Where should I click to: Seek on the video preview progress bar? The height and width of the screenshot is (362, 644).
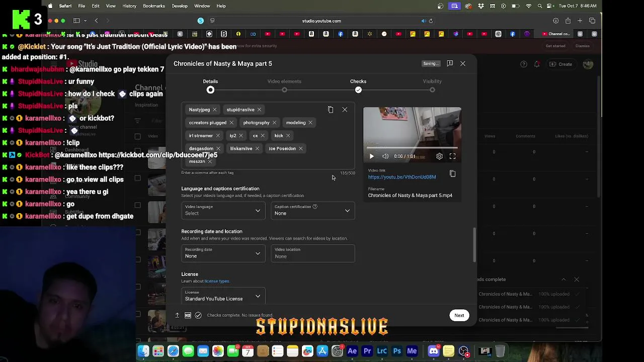tap(412, 148)
